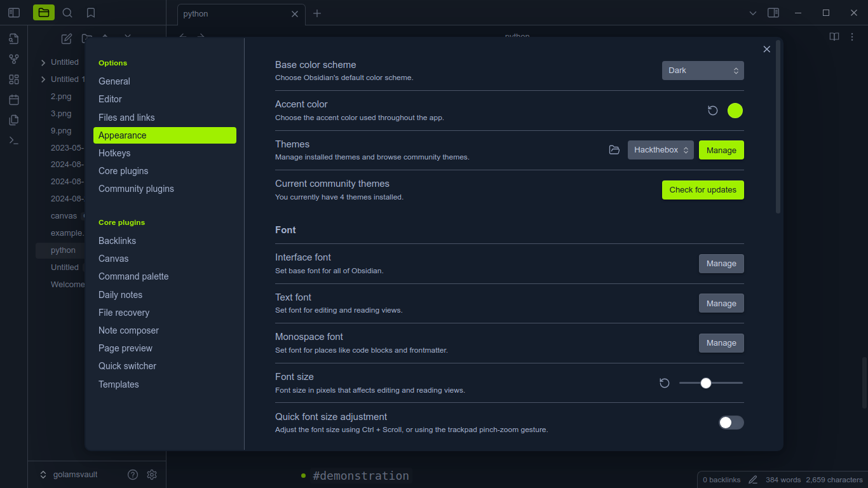868x488 pixels.
Task: Open themes folder icon
Action: 614,150
